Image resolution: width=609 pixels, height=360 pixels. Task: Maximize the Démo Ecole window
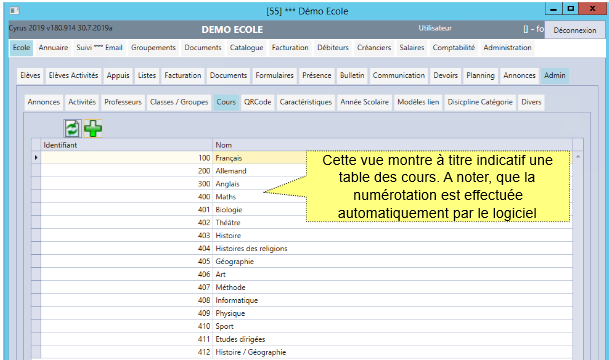(x=570, y=9)
